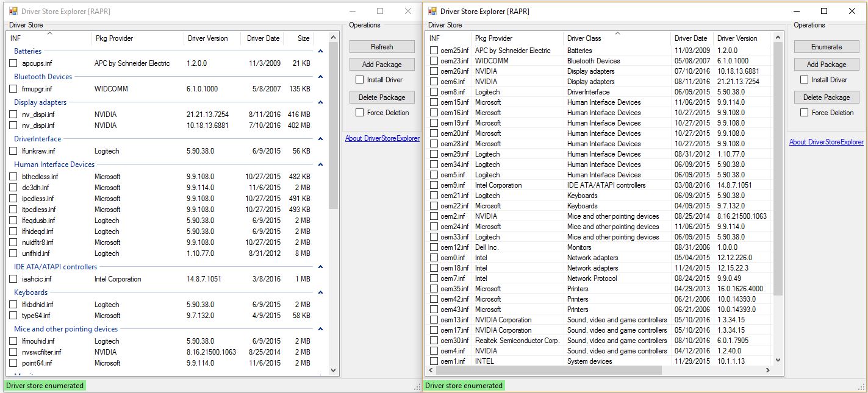Screen dimensions: 868x393
Task: Tick the apcups.inf checkbox
Action: tap(13, 63)
